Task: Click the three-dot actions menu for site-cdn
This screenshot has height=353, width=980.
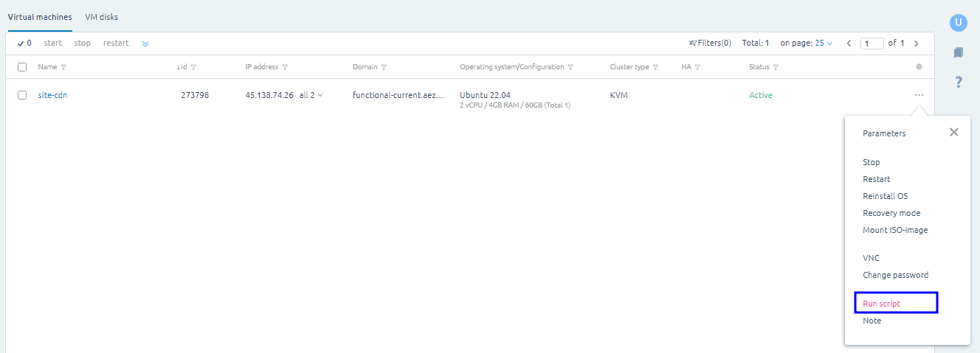Action: [x=919, y=95]
